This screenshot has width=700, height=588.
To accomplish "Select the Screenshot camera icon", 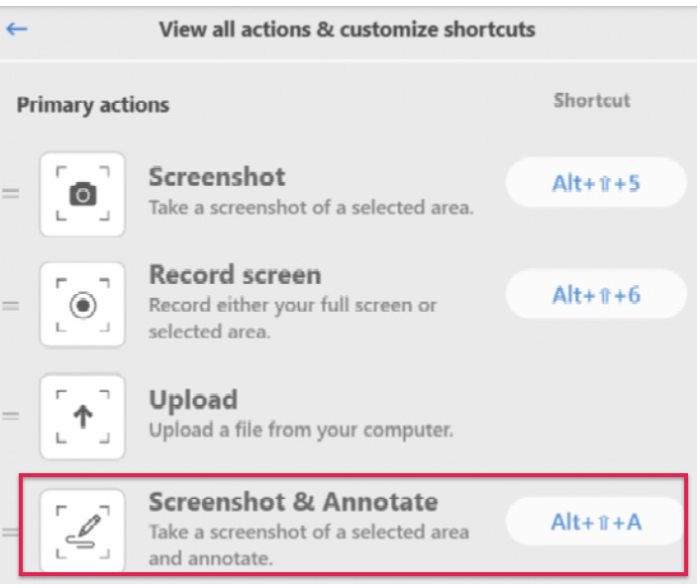I will [x=82, y=194].
